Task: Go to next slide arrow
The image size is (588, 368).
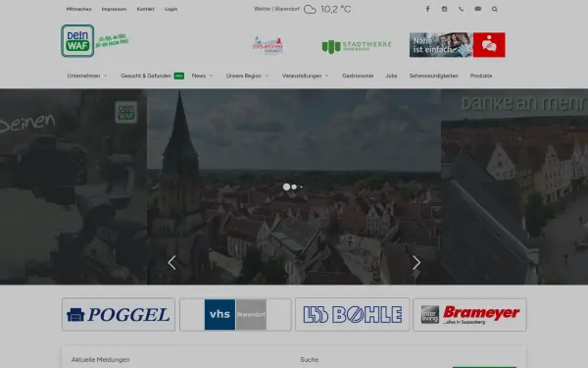Action: coord(416,262)
